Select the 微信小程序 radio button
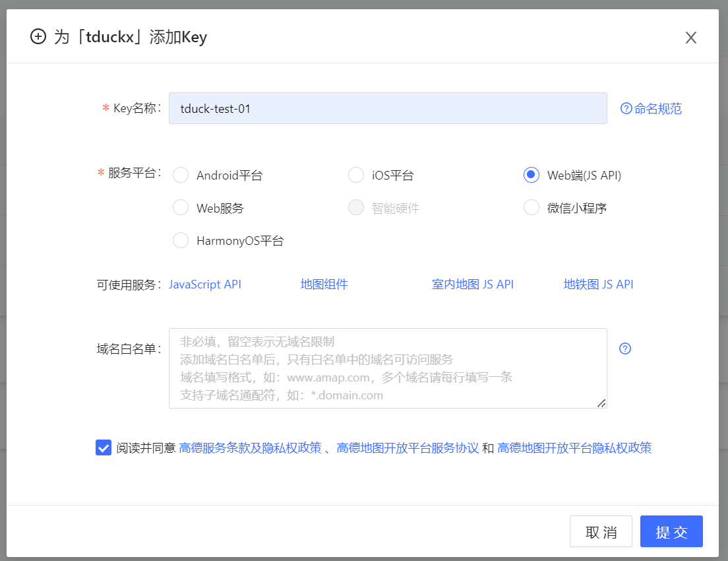 coord(531,208)
